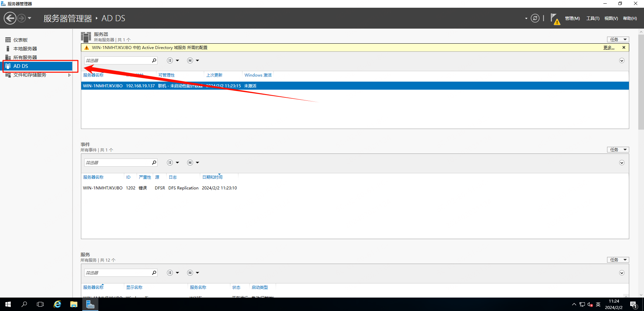Open the 管理(M) menu
The image size is (644, 311).
tap(572, 18)
